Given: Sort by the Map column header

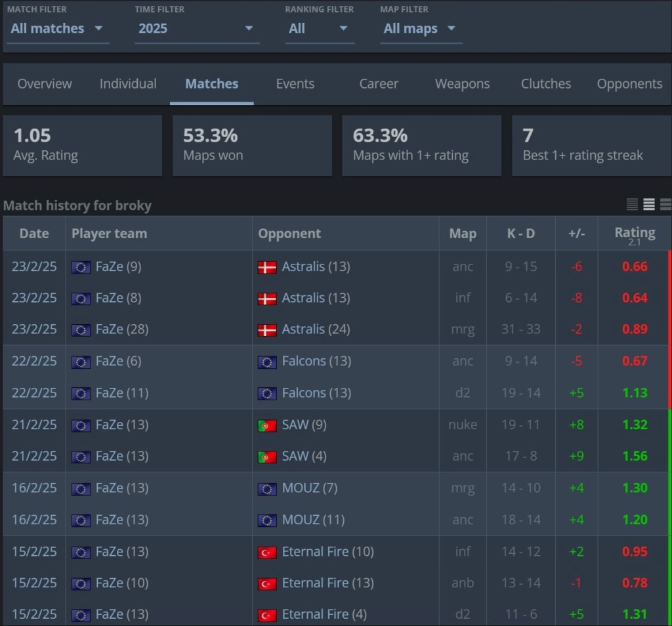Looking at the screenshot, I should click(x=463, y=234).
